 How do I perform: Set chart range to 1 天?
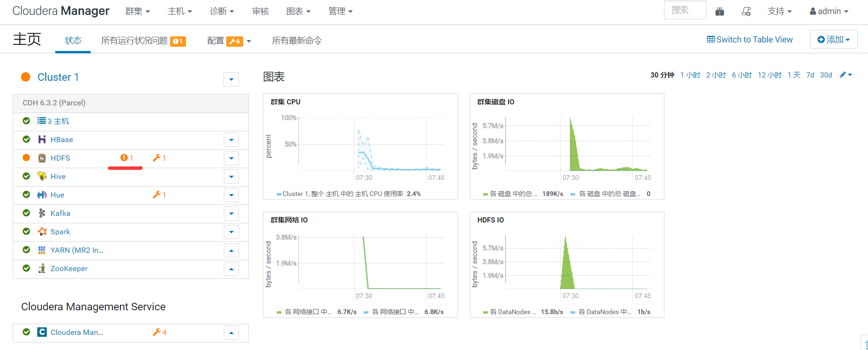[x=794, y=75]
